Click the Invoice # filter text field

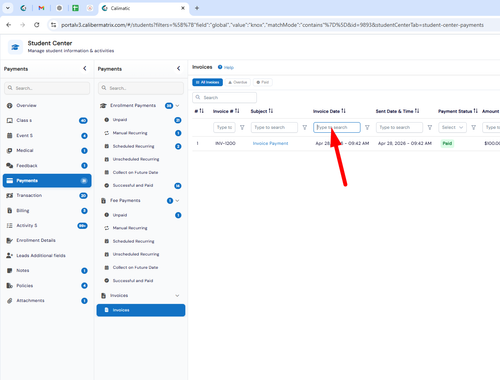pos(224,127)
